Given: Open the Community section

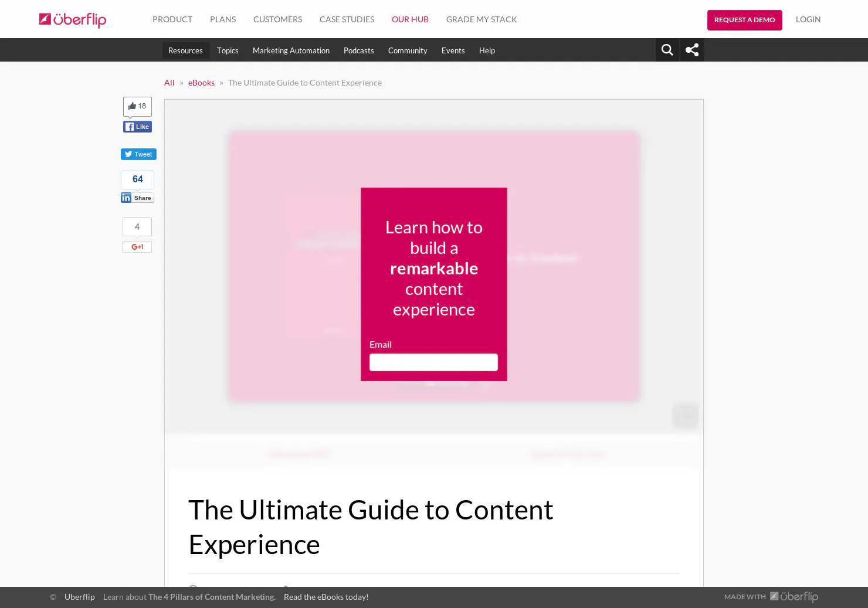Looking at the screenshot, I should coord(408,50).
